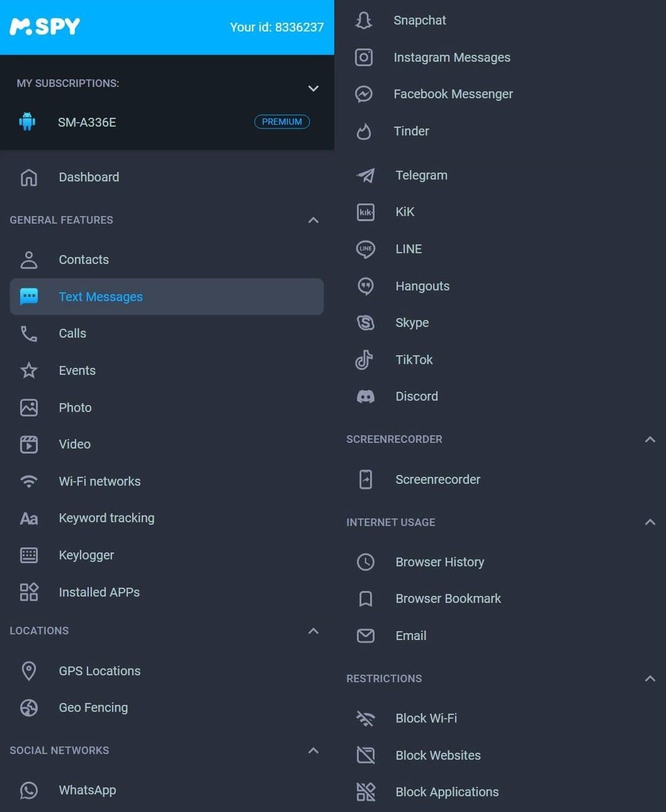Open Keyword tracking label

[106, 518]
